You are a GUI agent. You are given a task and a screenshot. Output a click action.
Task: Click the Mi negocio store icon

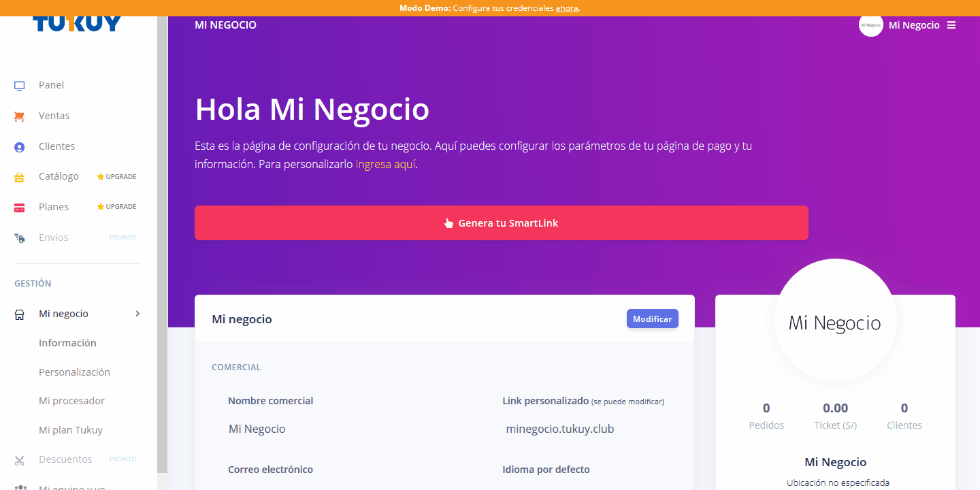click(20, 314)
